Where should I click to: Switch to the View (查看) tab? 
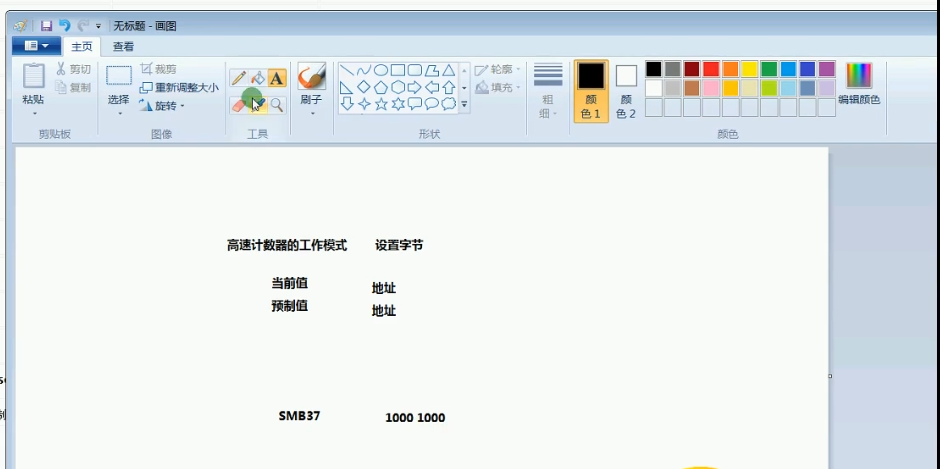click(123, 46)
